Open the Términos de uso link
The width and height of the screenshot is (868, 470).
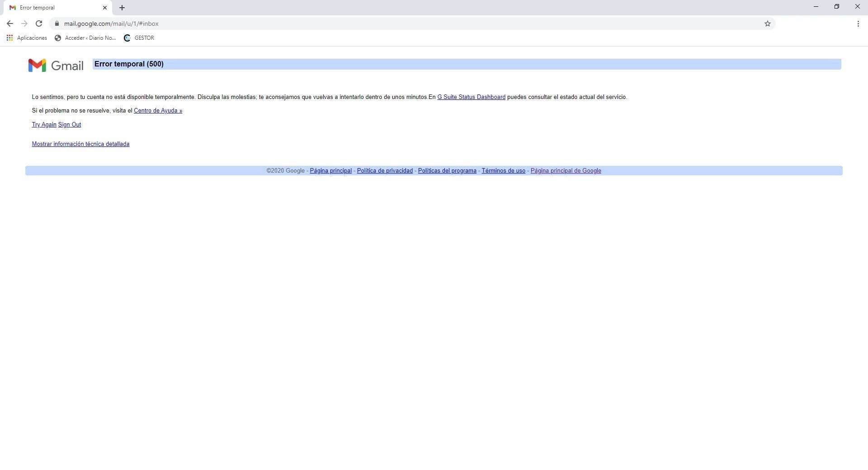coord(503,171)
